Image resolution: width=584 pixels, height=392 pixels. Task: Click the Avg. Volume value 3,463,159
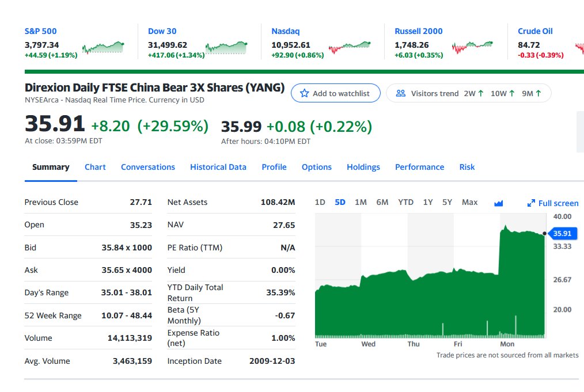tap(132, 361)
